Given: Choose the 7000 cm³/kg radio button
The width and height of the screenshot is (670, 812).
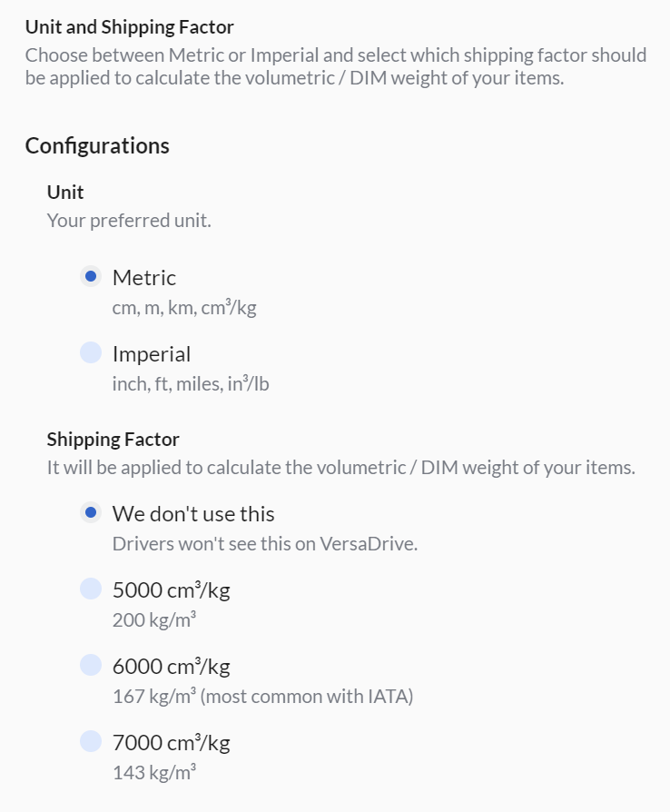Looking at the screenshot, I should click(91, 742).
